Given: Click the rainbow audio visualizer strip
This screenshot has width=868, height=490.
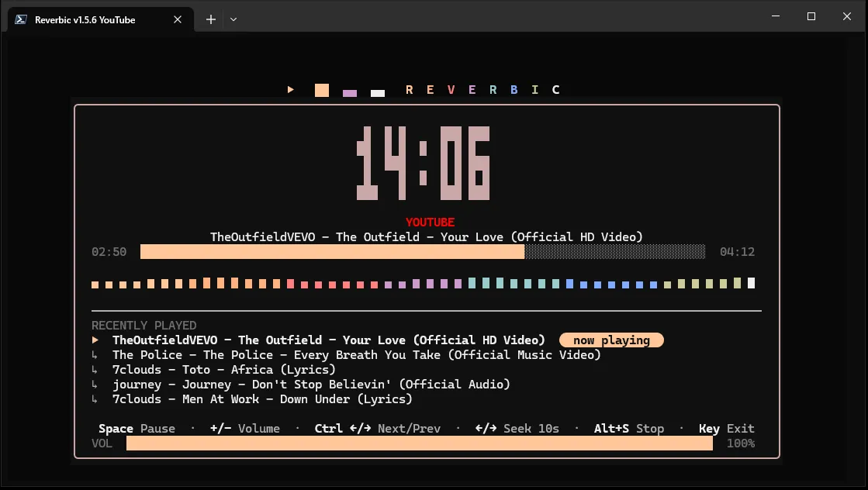Looking at the screenshot, I should point(423,283).
